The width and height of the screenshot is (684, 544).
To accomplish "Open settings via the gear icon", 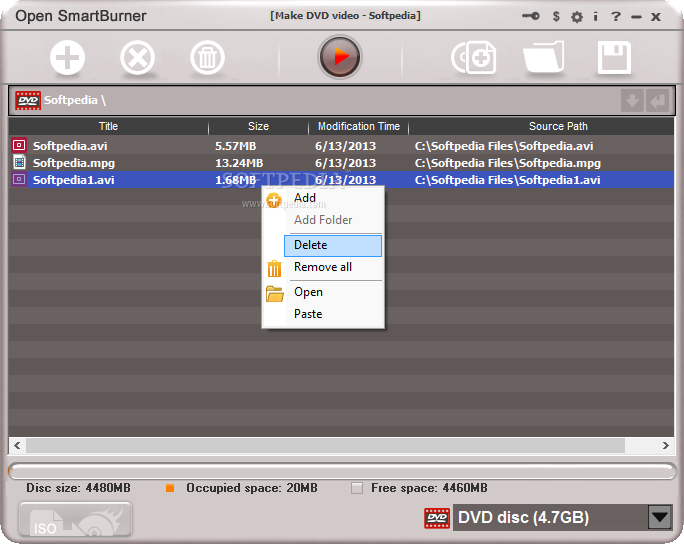I will [x=577, y=17].
